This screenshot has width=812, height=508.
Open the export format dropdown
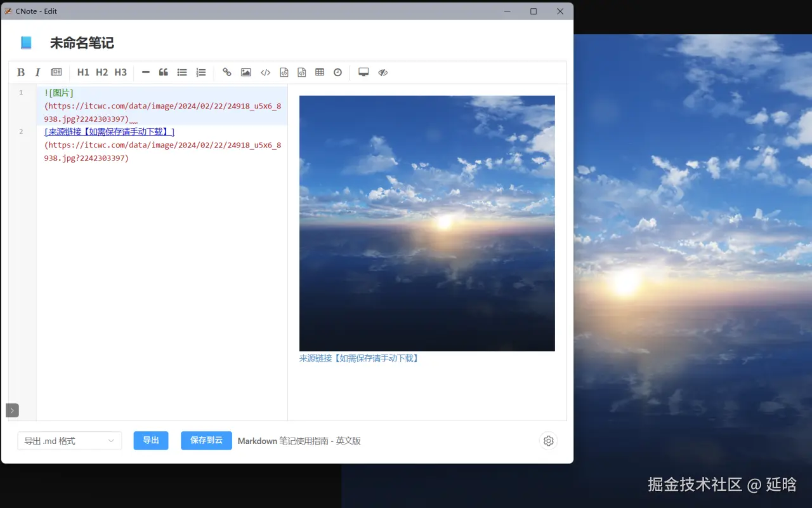coord(70,441)
